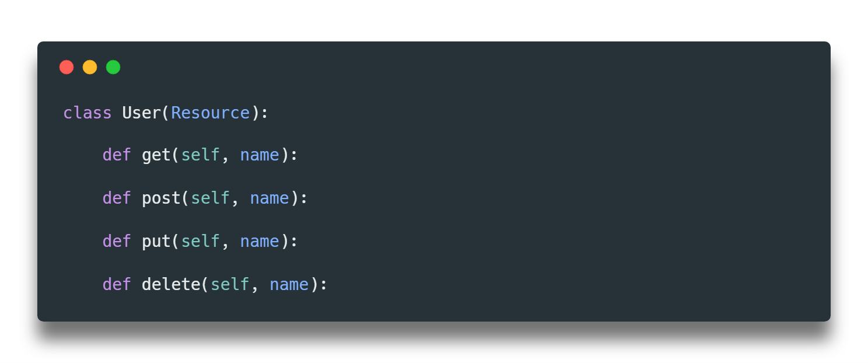Viewport: 868px width, 363px height.
Task: Click 'self' in the post method
Action: click(x=210, y=198)
